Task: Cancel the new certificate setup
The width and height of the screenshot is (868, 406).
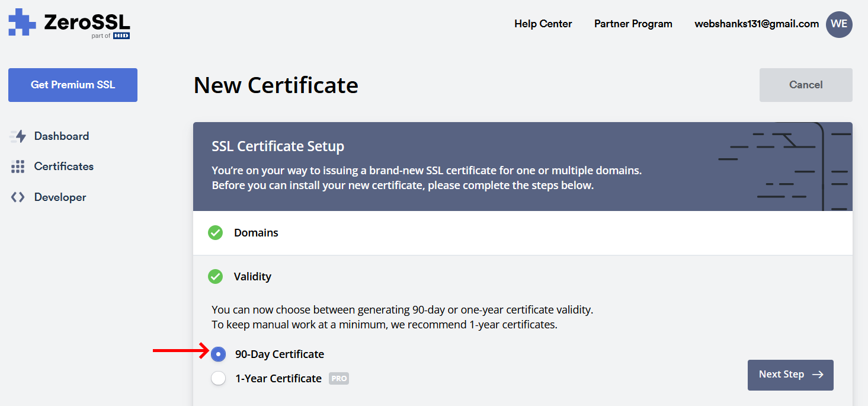Action: click(806, 85)
